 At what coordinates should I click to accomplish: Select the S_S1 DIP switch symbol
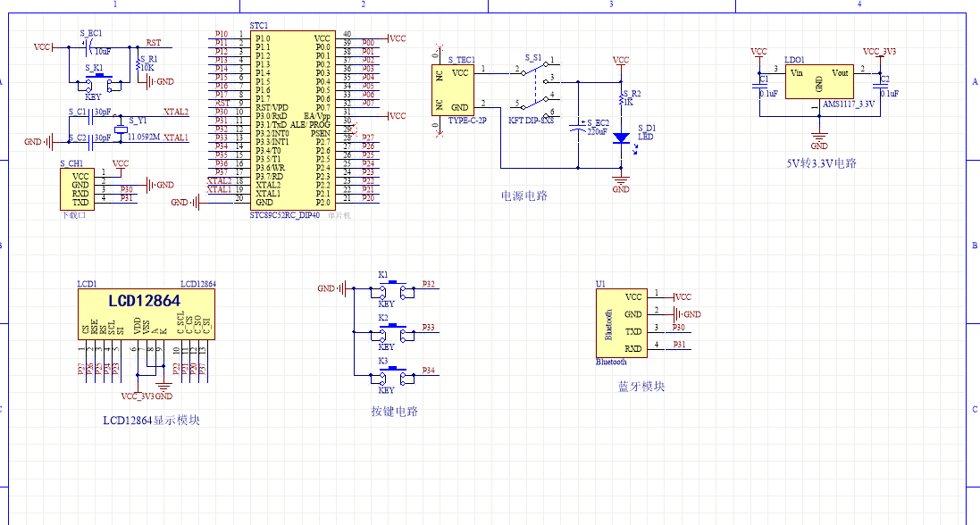(533, 87)
